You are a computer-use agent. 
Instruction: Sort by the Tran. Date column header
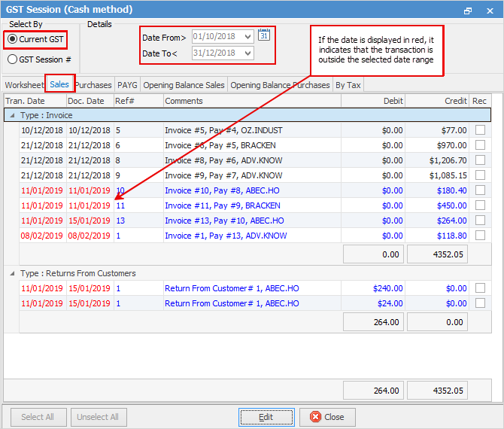35,101
